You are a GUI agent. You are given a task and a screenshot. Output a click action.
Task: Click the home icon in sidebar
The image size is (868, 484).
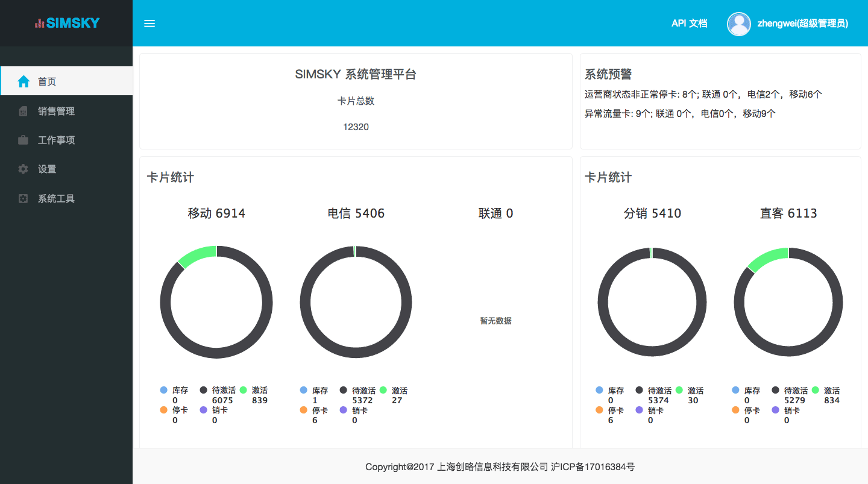24,81
